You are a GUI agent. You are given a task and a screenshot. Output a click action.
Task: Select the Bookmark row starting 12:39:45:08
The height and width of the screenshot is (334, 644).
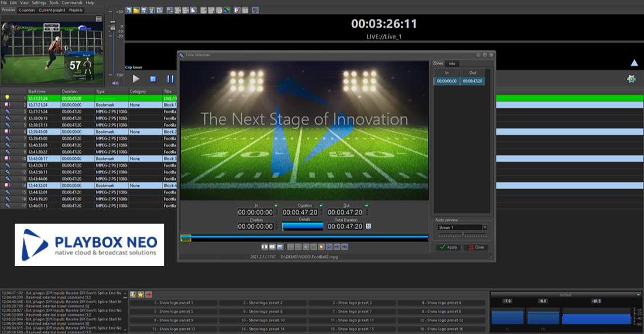88,132
